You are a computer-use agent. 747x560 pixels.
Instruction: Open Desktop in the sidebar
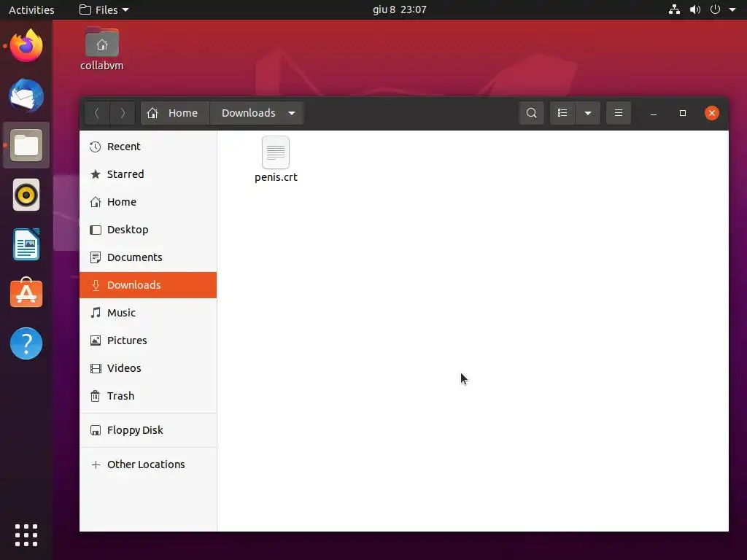point(148,230)
